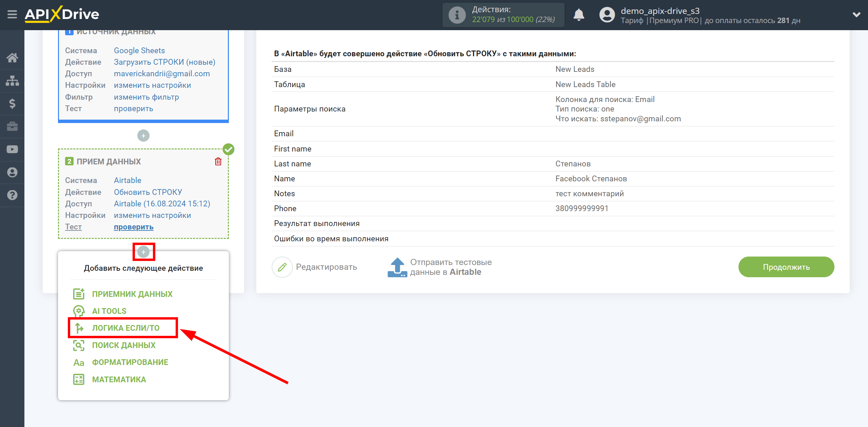Open the 'Загрузить СТРОКИ (новые)' action link
Image resolution: width=868 pixels, height=427 pixels.
(164, 62)
